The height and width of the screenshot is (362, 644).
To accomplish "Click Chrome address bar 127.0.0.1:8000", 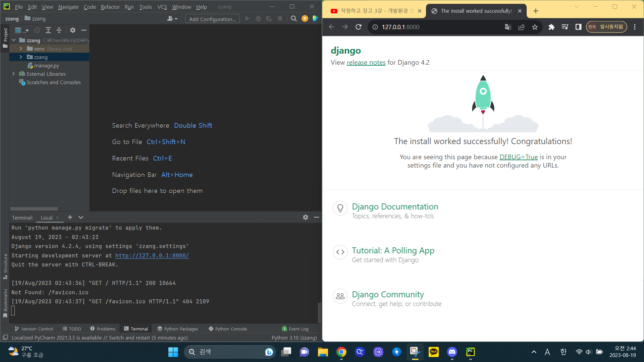I will pos(400,27).
